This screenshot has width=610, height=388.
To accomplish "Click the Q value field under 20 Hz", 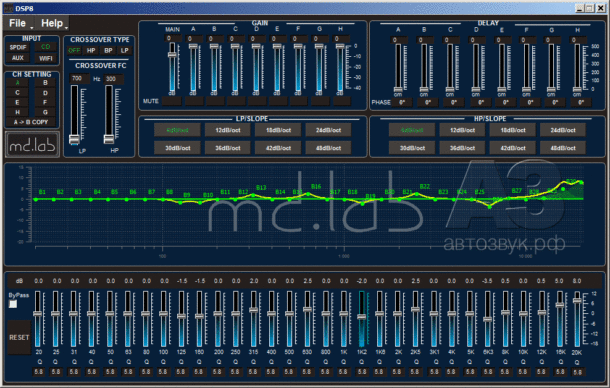I will 39,372.
